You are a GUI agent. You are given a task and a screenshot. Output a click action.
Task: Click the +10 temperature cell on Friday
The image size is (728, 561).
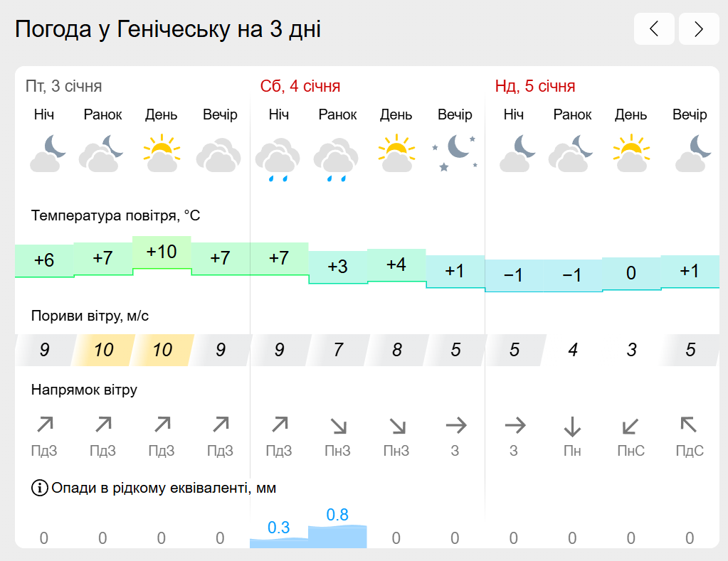[162, 252]
